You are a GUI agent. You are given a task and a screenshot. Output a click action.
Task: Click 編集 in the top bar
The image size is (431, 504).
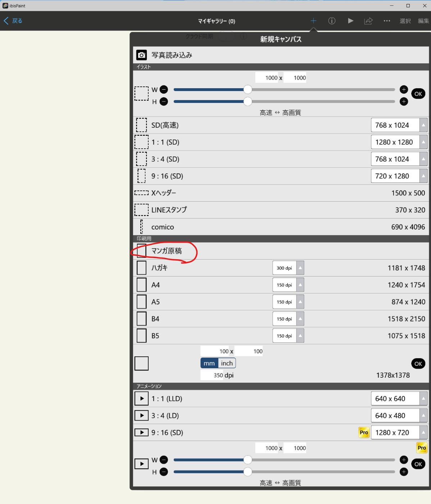[x=423, y=21]
